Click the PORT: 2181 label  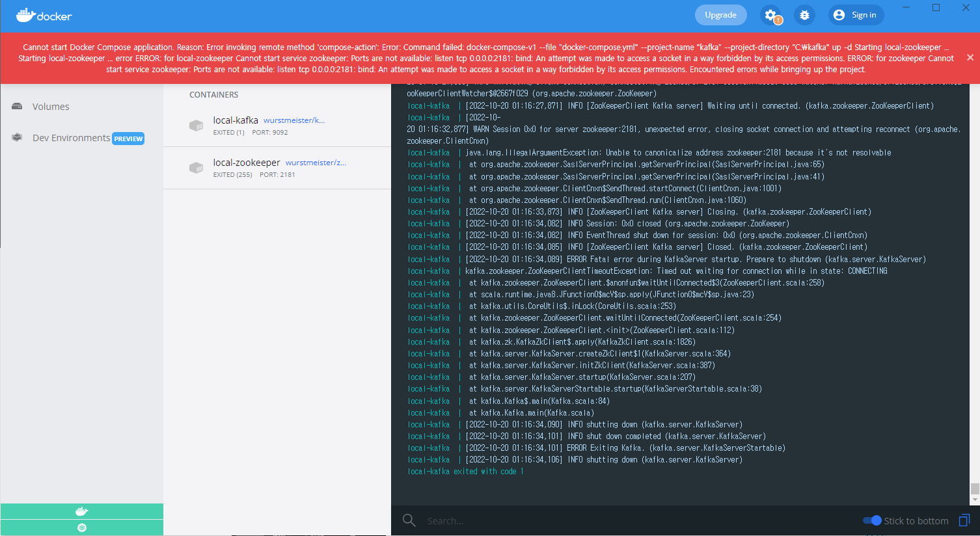click(277, 175)
